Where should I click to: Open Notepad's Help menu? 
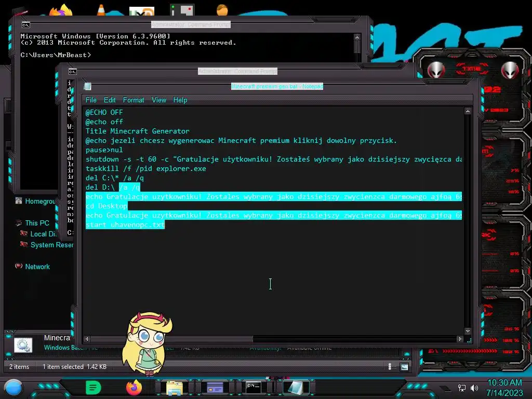point(180,100)
